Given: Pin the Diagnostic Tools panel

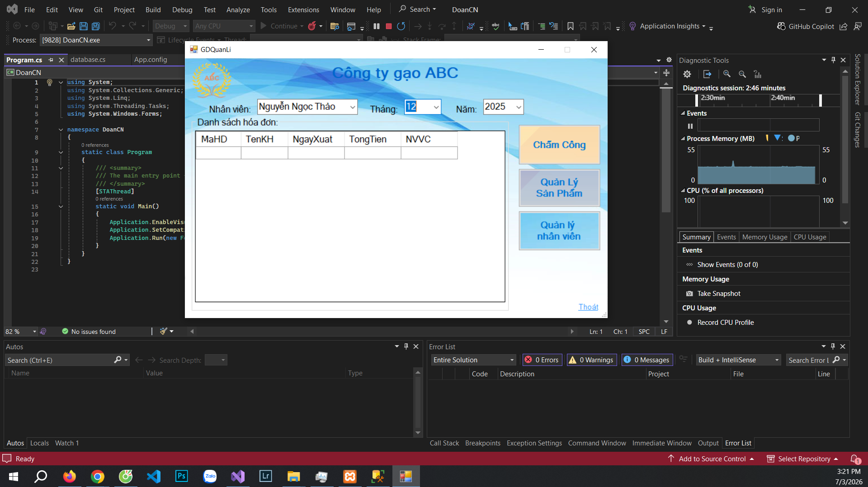Looking at the screenshot, I should click(833, 60).
